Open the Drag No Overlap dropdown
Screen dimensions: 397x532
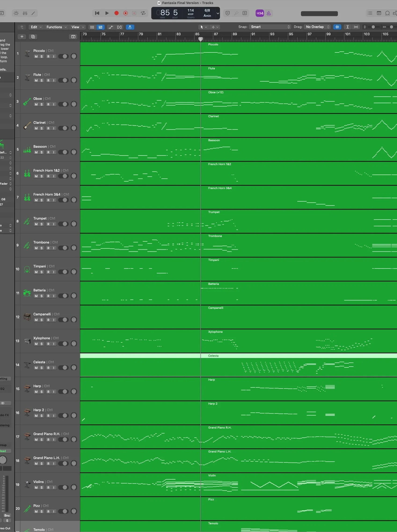click(x=317, y=27)
